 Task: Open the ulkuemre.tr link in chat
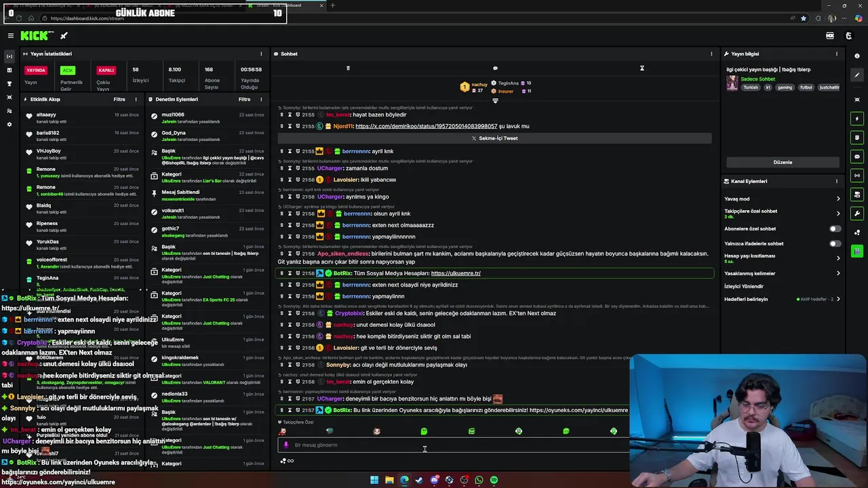tap(456, 273)
